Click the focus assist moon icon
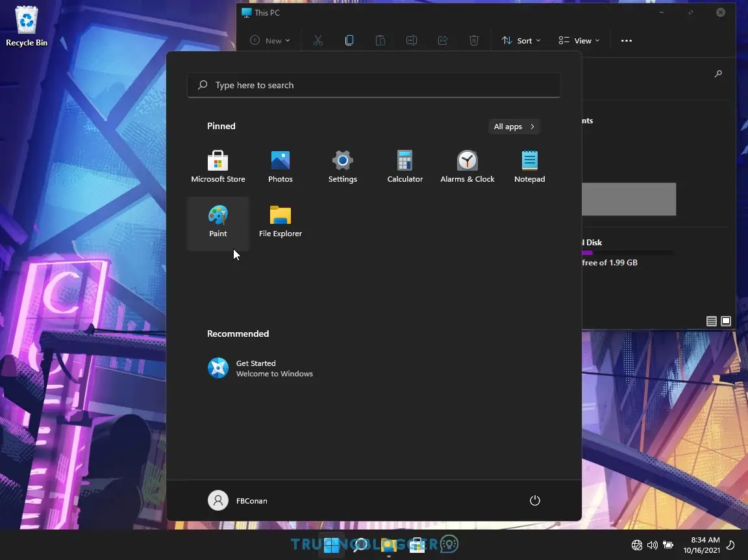The width and height of the screenshot is (748, 560). [x=730, y=544]
